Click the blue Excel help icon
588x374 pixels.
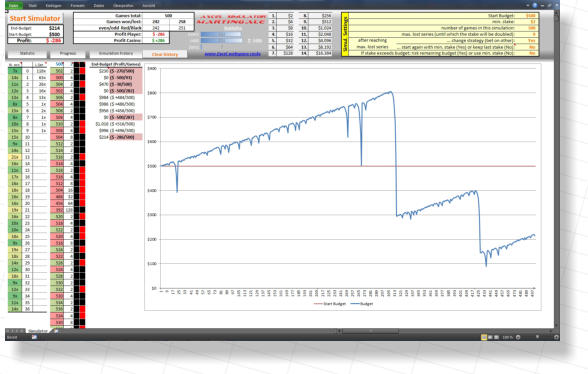[x=535, y=5]
